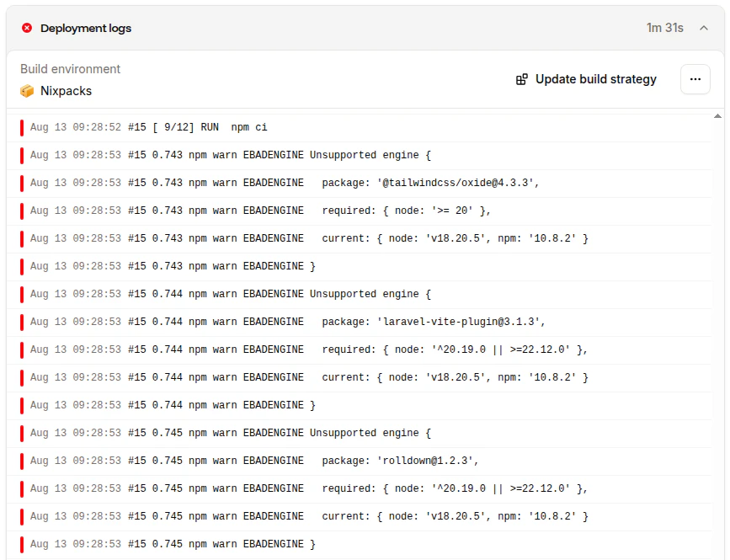
Task: Select the '@tailwindcss/oxide@4.3.3' package log line
Action: [359, 183]
